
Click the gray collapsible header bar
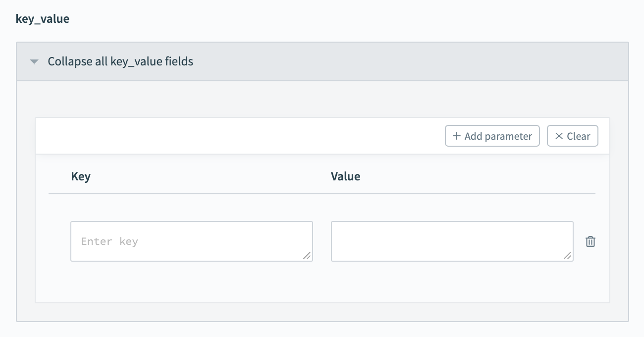point(322,61)
